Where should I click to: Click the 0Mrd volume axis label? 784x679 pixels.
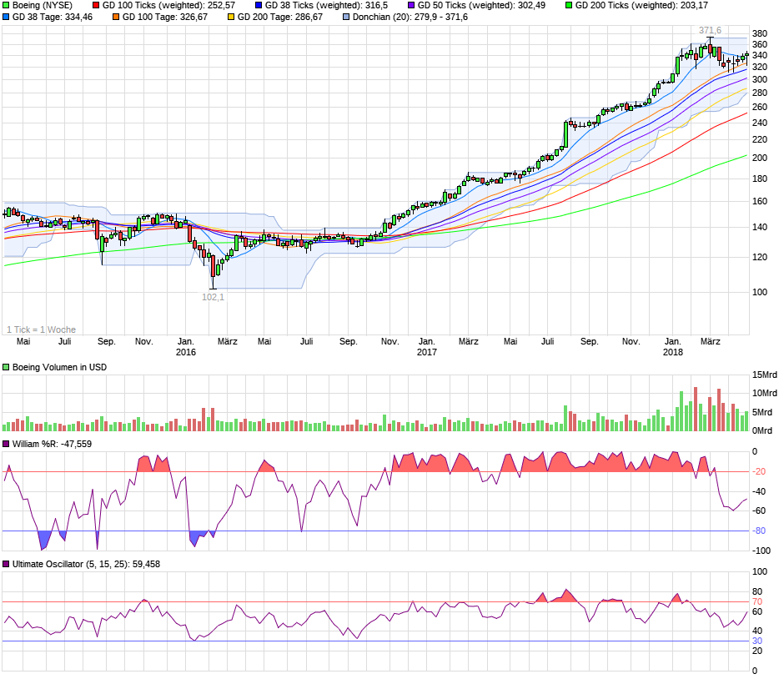[762, 431]
